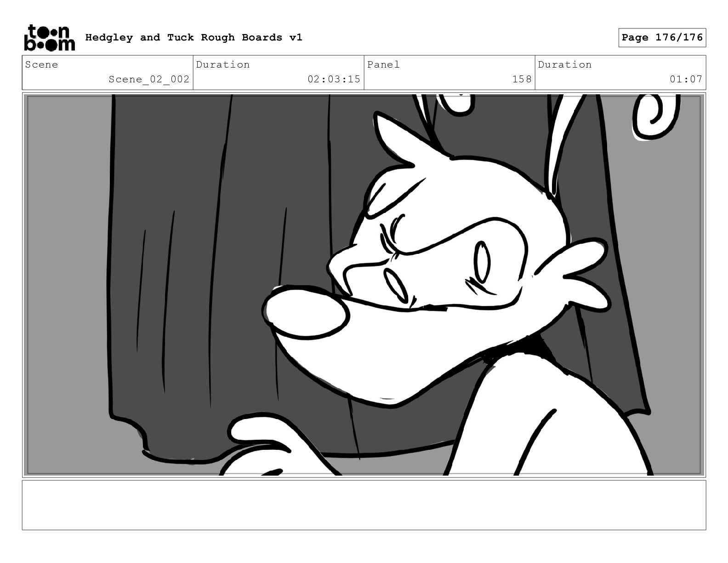
Task: Click the empty notes box below the panel
Action: tap(364, 505)
